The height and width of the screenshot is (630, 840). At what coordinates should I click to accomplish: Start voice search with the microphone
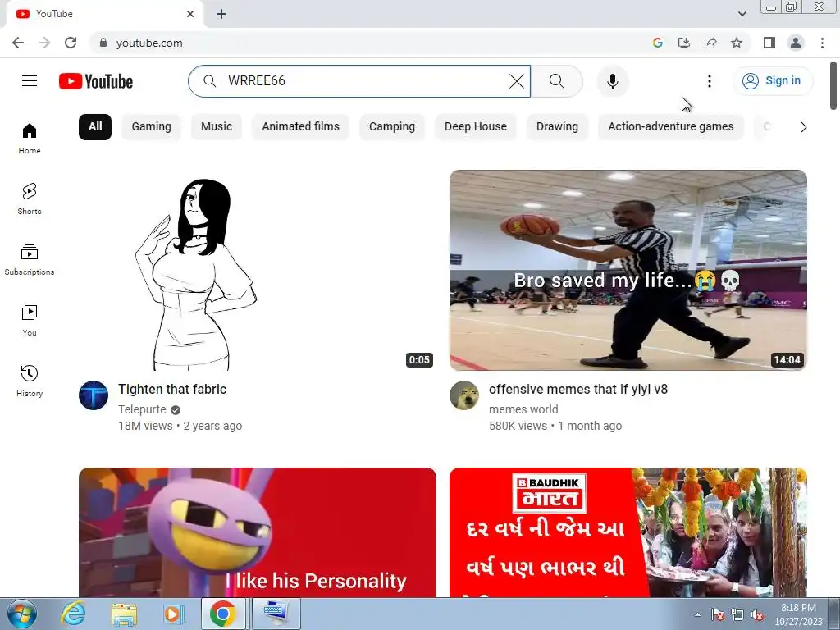(x=612, y=81)
